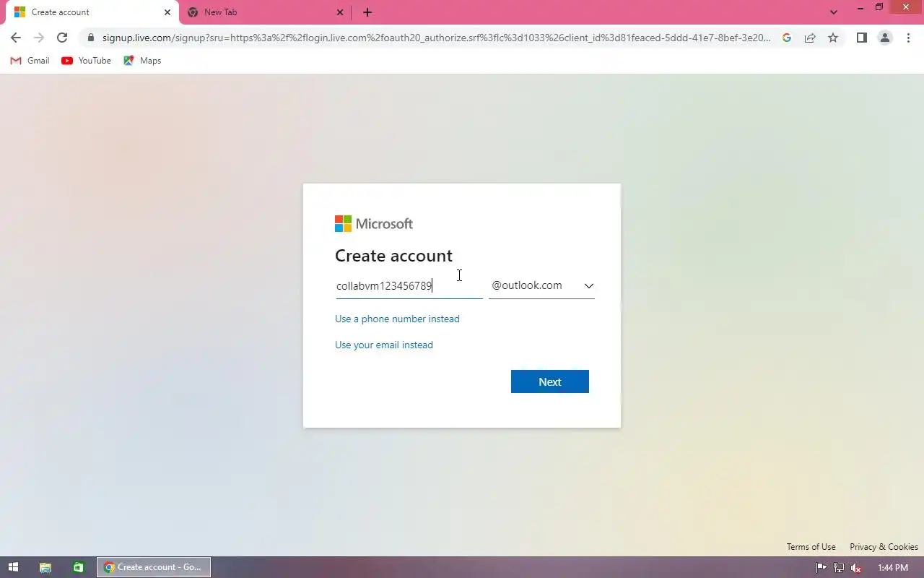Close the Create account tab
Image resolution: width=924 pixels, height=578 pixels.
(x=167, y=12)
